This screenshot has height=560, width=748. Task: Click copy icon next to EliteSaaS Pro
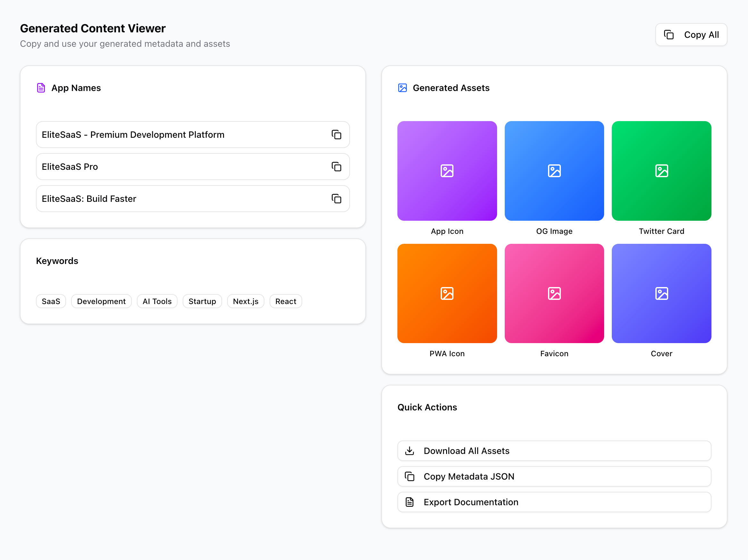coord(336,167)
